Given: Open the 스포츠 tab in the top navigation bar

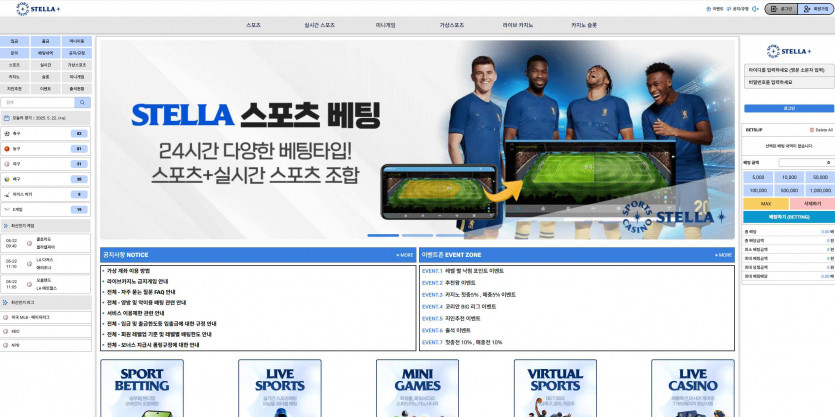Looking at the screenshot, I should 253,25.
